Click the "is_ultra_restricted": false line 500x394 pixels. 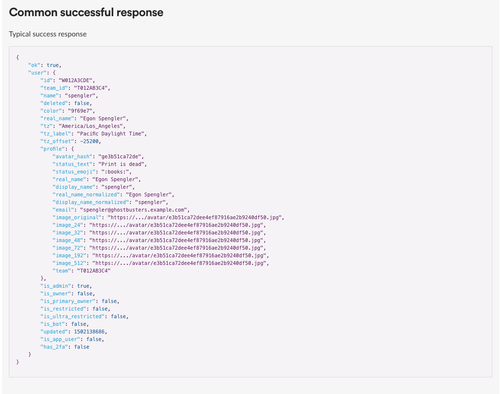pos(84,316)
